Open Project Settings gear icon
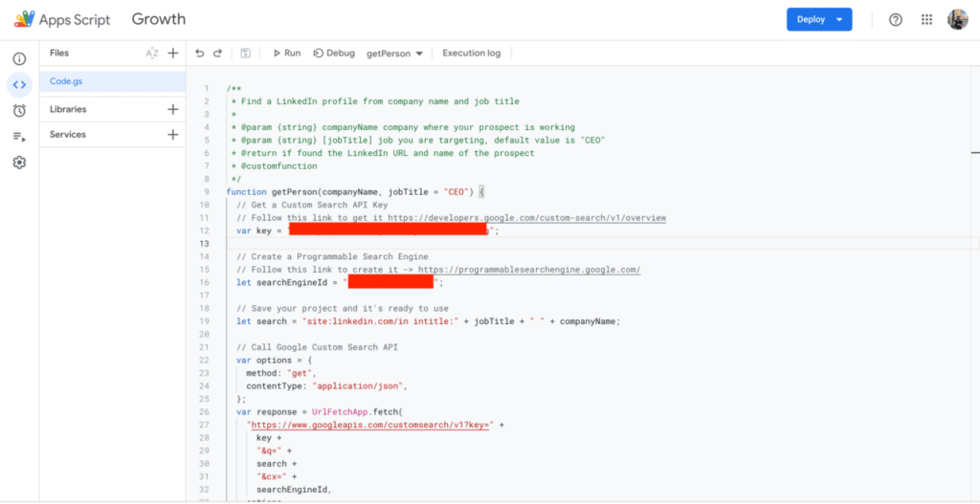This screenshot has width=980, height=504. [19, 163]
